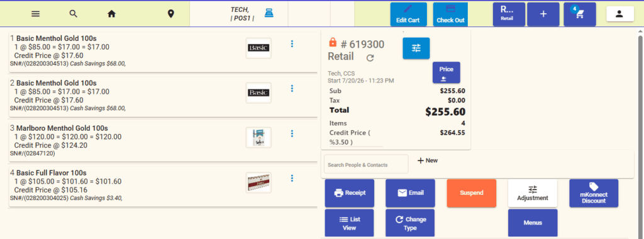The image size is (644, 239).
Task: Apply the mKonnect Discount
Action: [594, 193]
